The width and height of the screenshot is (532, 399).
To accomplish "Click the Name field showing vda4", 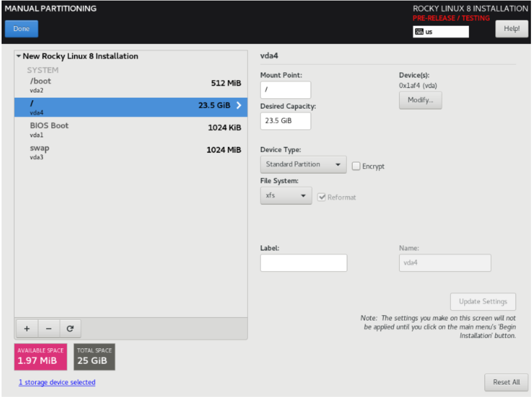I will [x=445, y=263].
